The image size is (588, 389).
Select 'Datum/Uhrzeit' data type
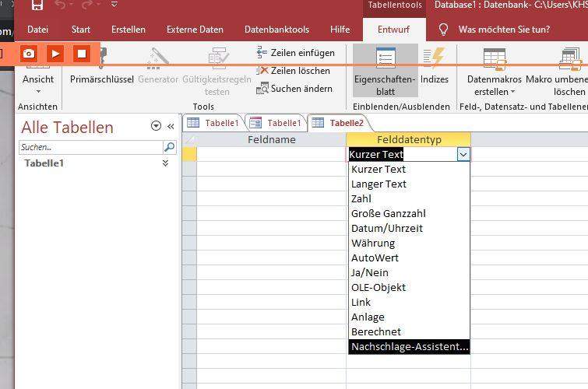409,228
